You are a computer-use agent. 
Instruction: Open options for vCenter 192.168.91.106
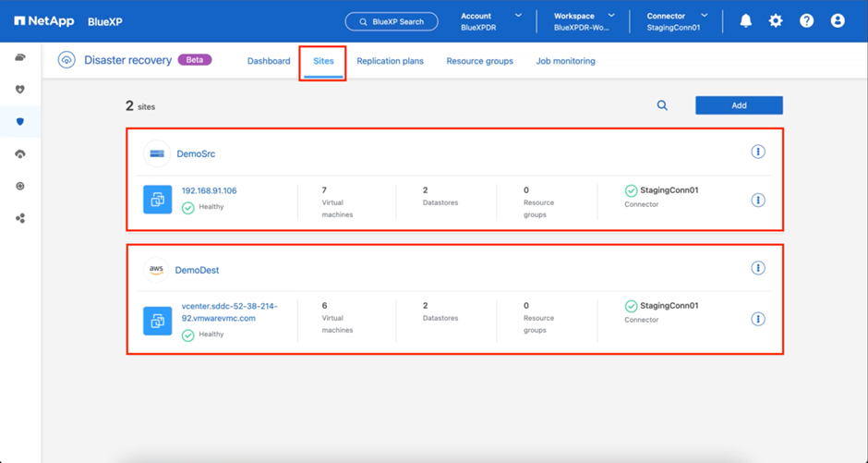click(757, 200)
